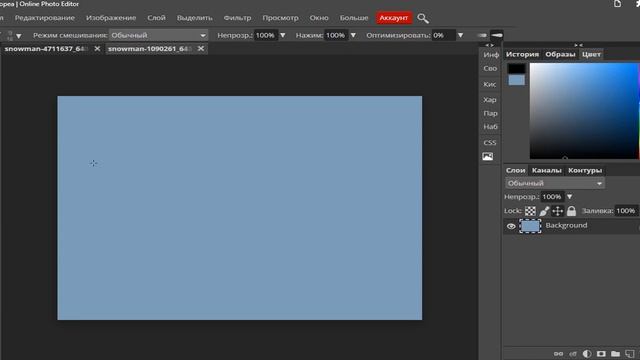Switch to the Слои tab
Screen dimensions: 640x360
coord(516,170)
